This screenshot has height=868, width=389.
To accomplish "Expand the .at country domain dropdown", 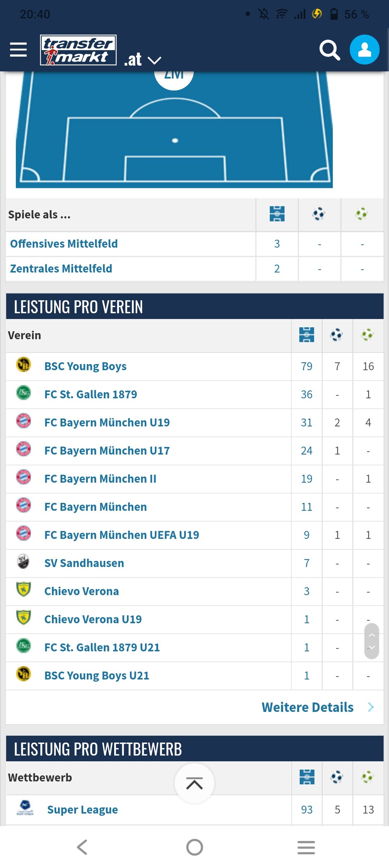I will coord(143,59).
